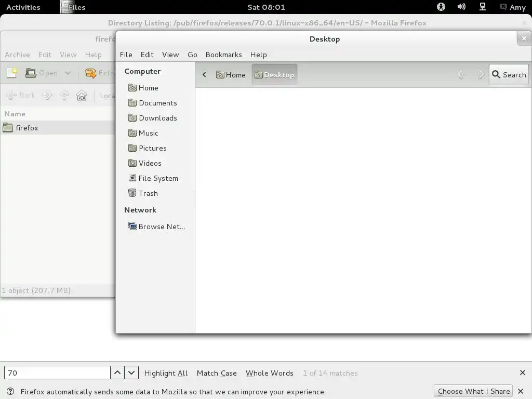Viewport: 532px width, 399px height.
Task: Open the File menu in Files
Action: coord(126,55)
